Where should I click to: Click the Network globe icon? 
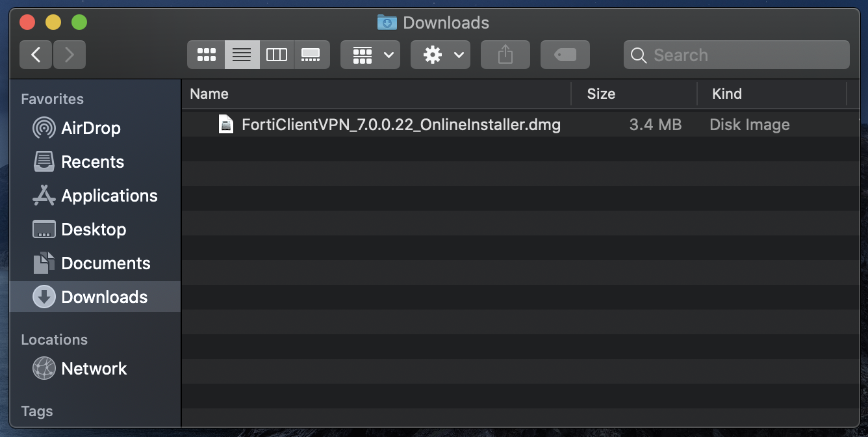pyautogui.click(x=44, y=369)
